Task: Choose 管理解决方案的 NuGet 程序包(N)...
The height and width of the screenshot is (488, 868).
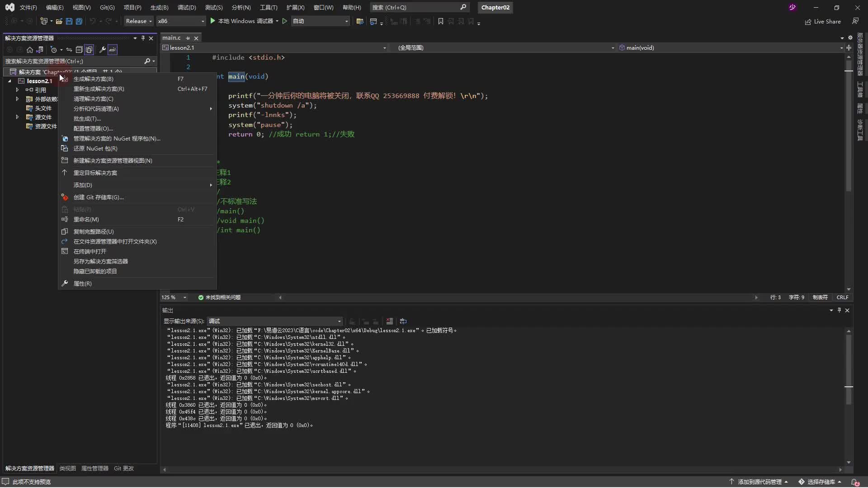Action: pyautogui.click(x=137, y=138)
